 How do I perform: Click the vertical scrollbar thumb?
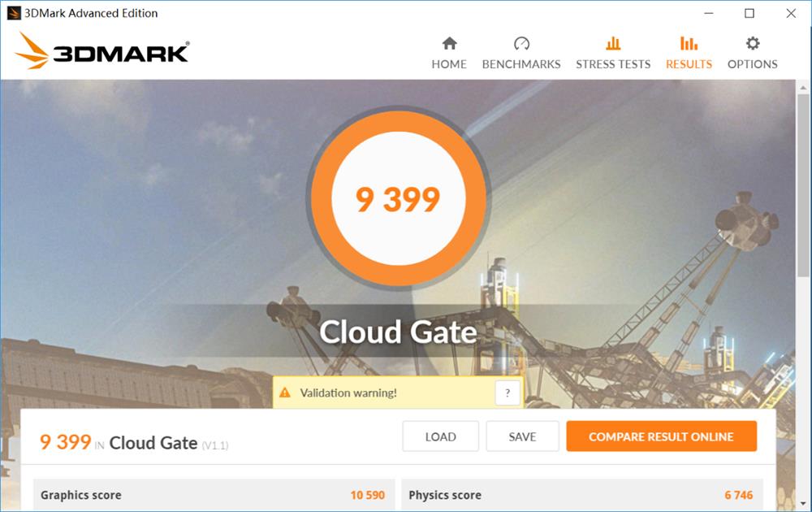click(803, 185)
